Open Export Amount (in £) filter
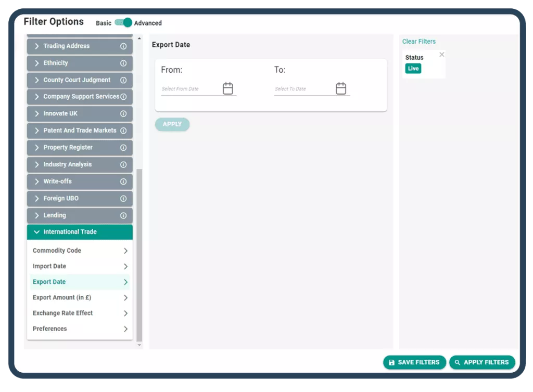 click(x=80, y=297)
